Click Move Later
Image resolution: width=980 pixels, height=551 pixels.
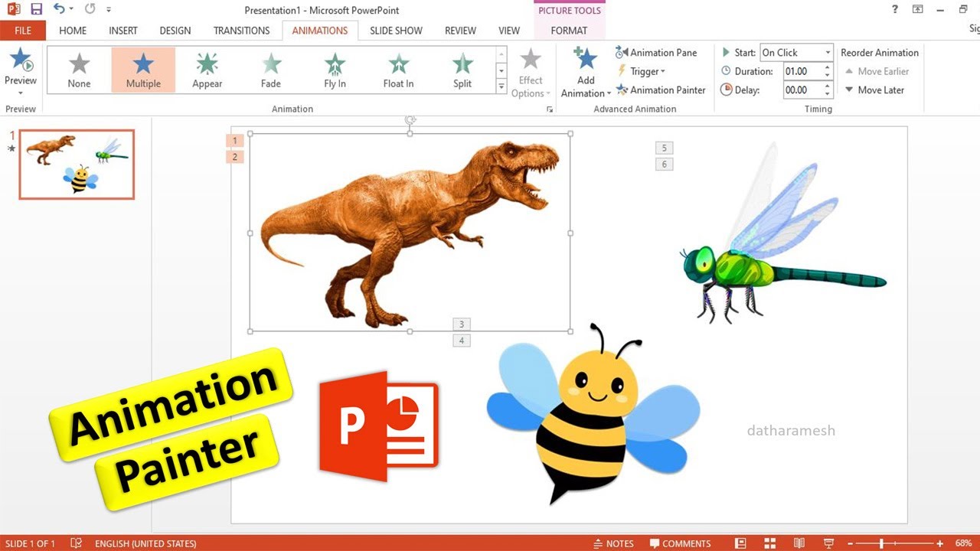(x=875, y=90)
